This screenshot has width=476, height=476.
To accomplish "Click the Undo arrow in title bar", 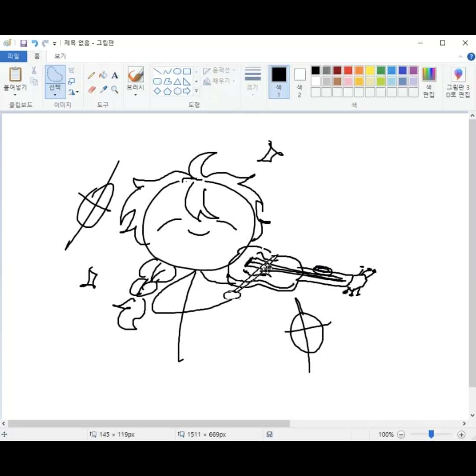I will point(34,43).
